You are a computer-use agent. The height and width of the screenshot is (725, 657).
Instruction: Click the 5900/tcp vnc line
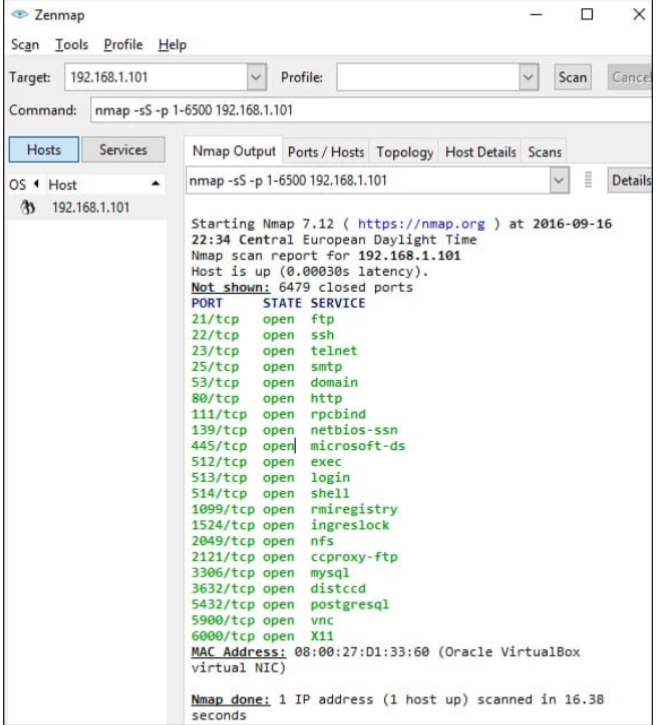click(x=263, y=620)
